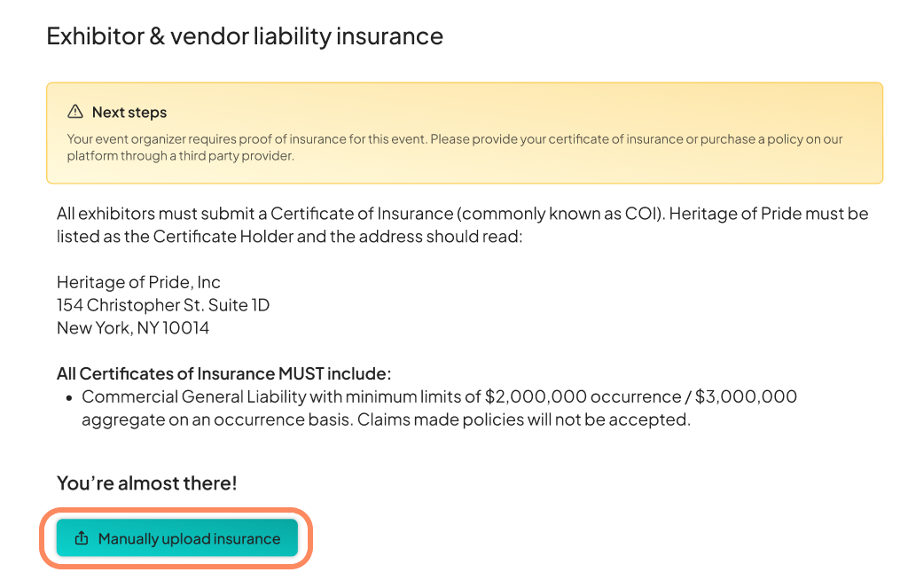Screen dimensions: 908x588
Task: Click the New York, NY 10014 line
Action: [133, 328]
